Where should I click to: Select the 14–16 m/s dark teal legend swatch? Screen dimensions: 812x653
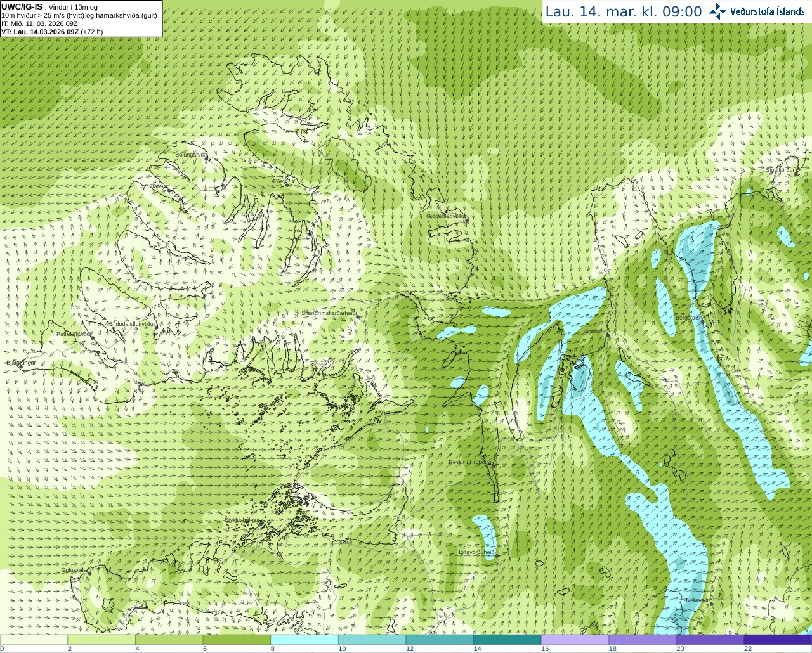(507, 639)
